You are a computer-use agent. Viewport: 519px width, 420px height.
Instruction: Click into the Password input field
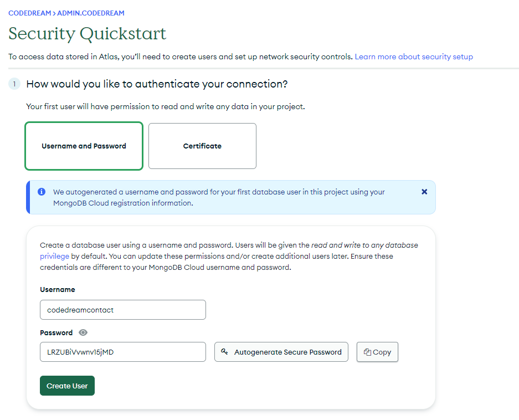click(123, 352)
